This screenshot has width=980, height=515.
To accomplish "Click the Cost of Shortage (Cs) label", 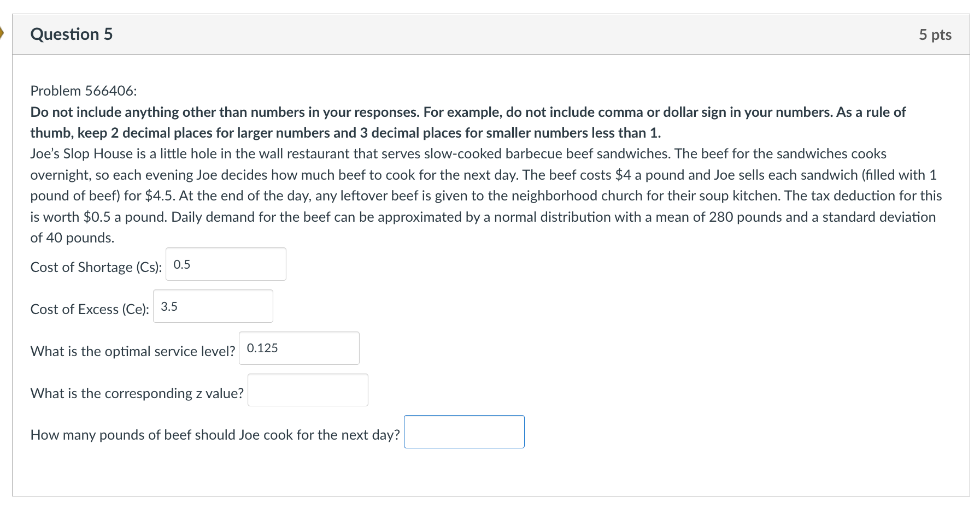I will tap(96, 267).
